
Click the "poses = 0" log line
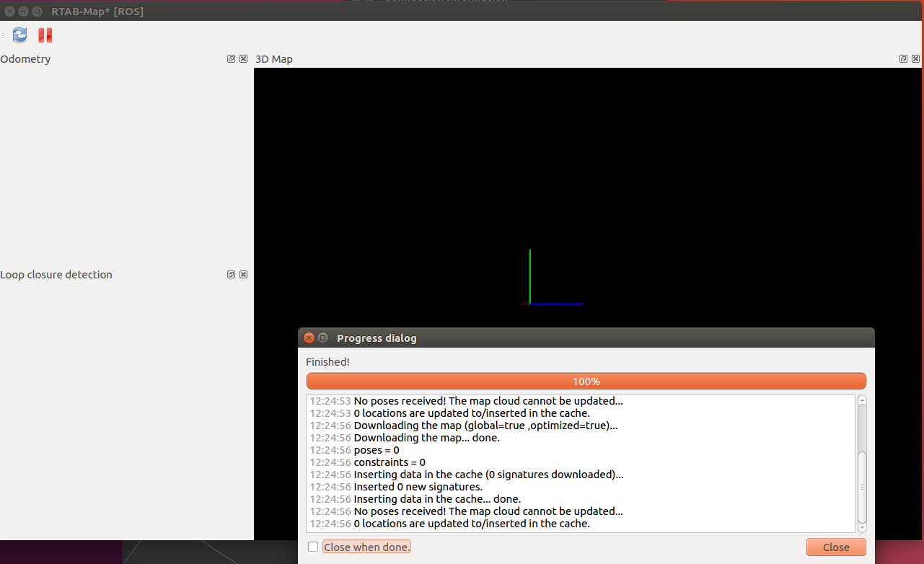tap(376, 450)
